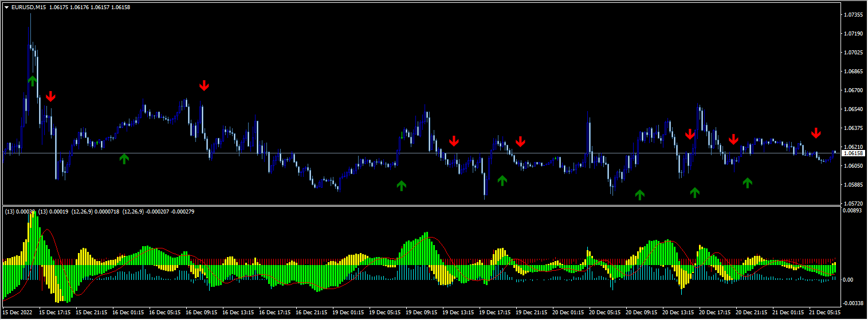
Task: Click the 19 Dec 01:15 time label
Action: pos(348,313)
